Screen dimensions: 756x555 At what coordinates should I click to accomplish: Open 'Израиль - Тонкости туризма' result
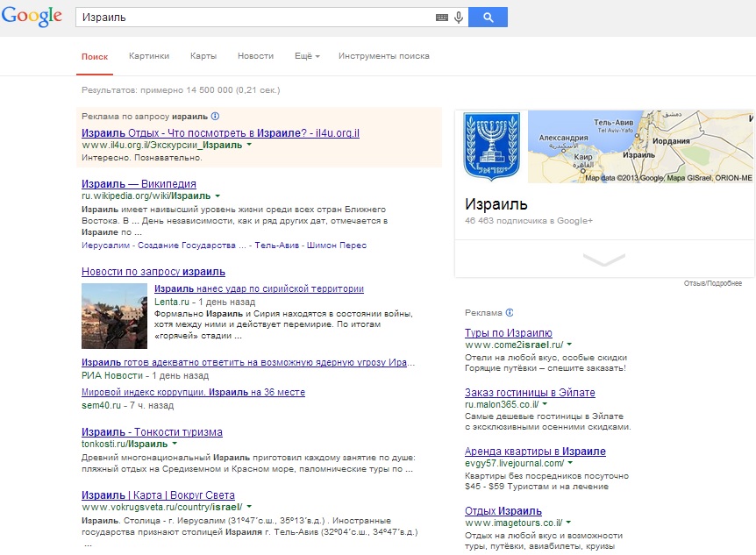152,432
